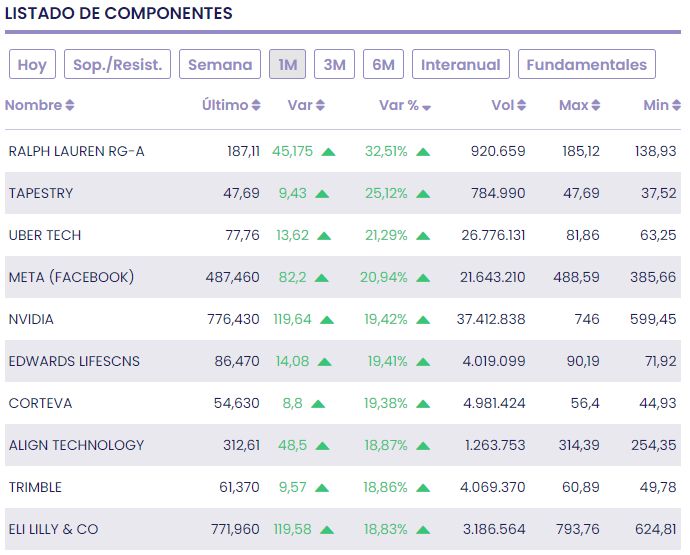Choose the Interanual tab
The image size is (690, 555).
[x=461, y=65]
